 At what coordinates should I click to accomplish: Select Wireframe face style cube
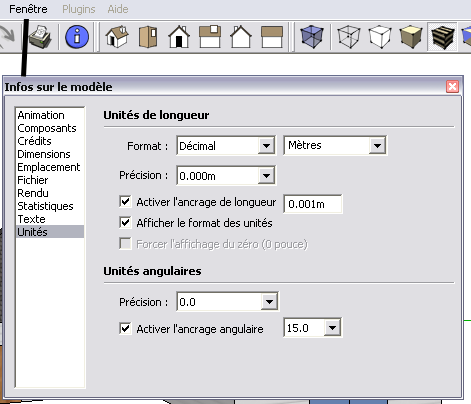(349, 37)
